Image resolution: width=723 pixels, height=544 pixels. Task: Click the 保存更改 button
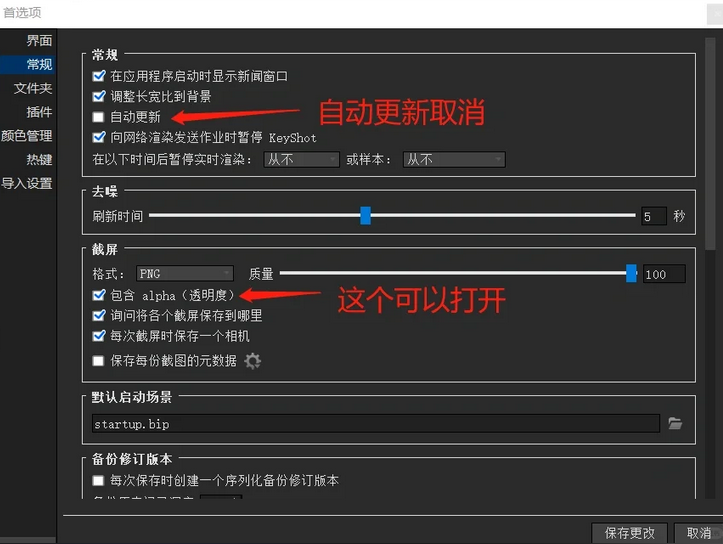point(629,533)
